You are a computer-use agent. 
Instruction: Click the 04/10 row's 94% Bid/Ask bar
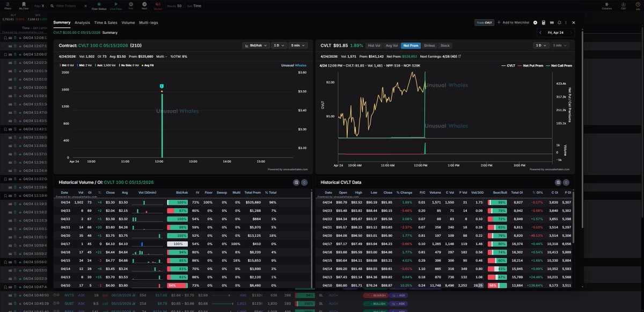pos(178,286)
